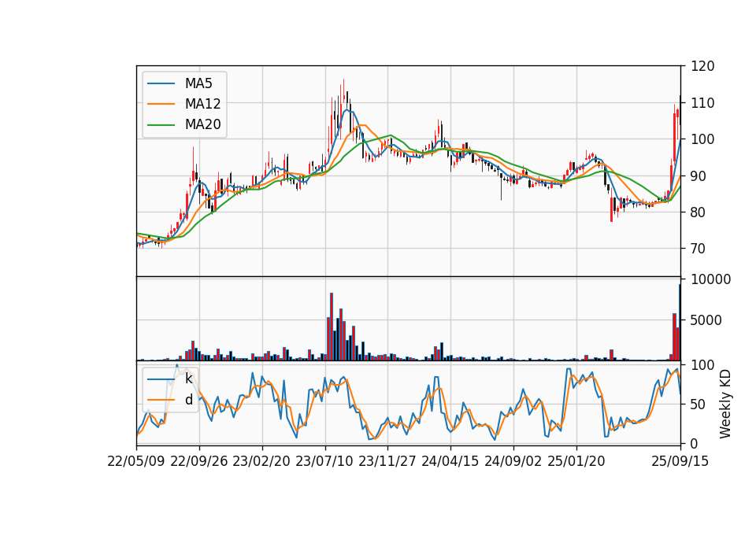
Task: Click the orange MA12 legend line sample
Action: click(161, 104)
